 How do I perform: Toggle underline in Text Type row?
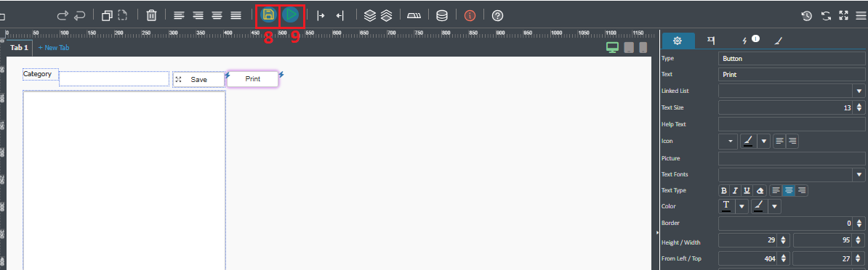pos(747,190)
